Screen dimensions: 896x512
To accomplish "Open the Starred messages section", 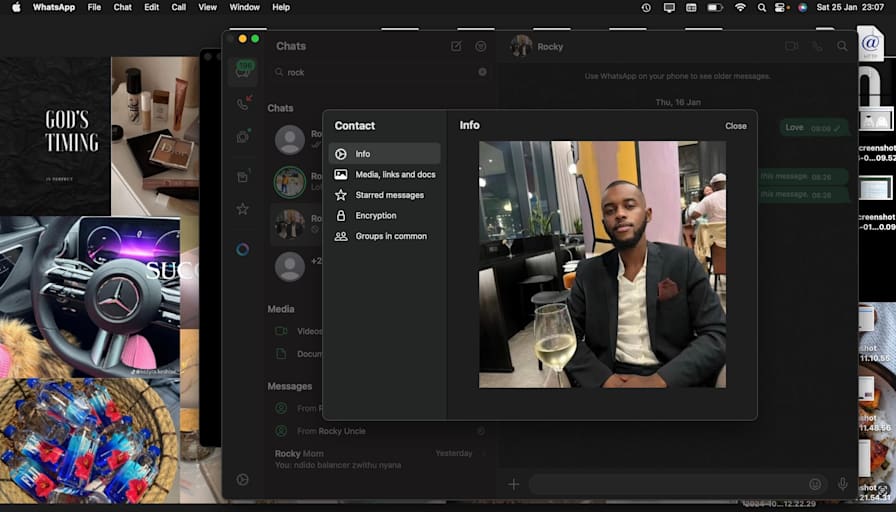I will click(x=384, y=195).
